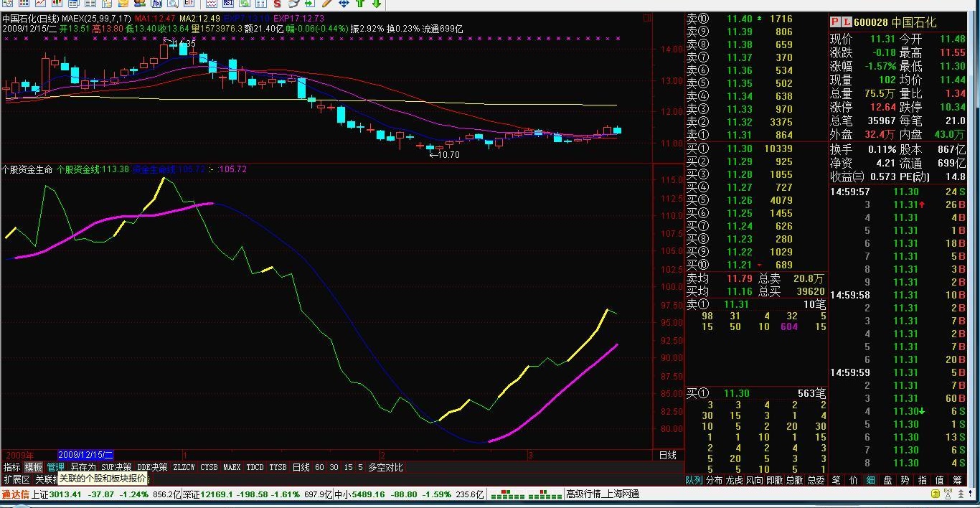This screenshot has width=980, height=508.
Task: Switch to the 笔 tick tab
Action: tap(837, 480)
